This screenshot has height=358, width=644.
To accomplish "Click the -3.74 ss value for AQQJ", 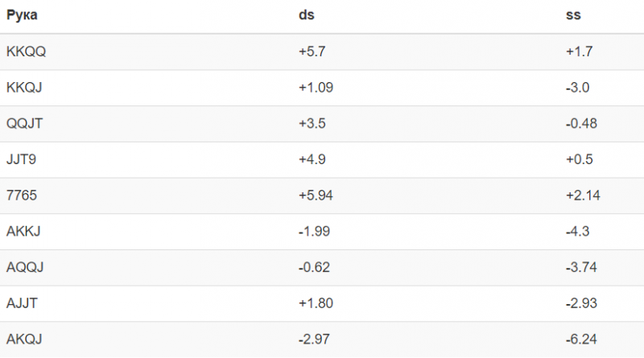I will [581, 267].
